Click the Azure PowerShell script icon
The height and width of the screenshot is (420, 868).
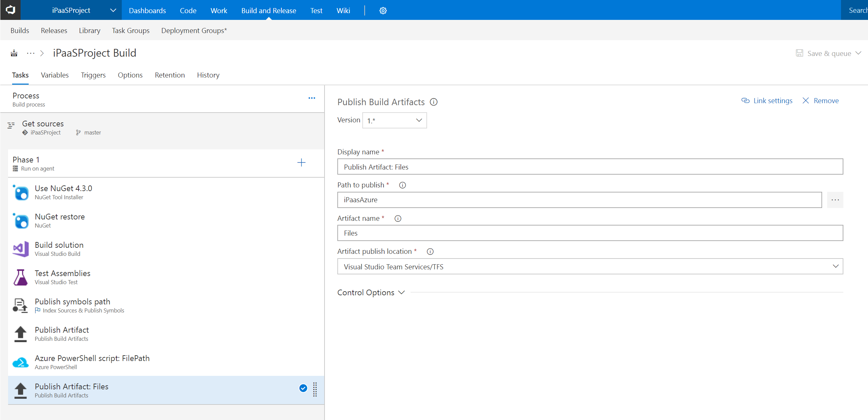point(21,362)
